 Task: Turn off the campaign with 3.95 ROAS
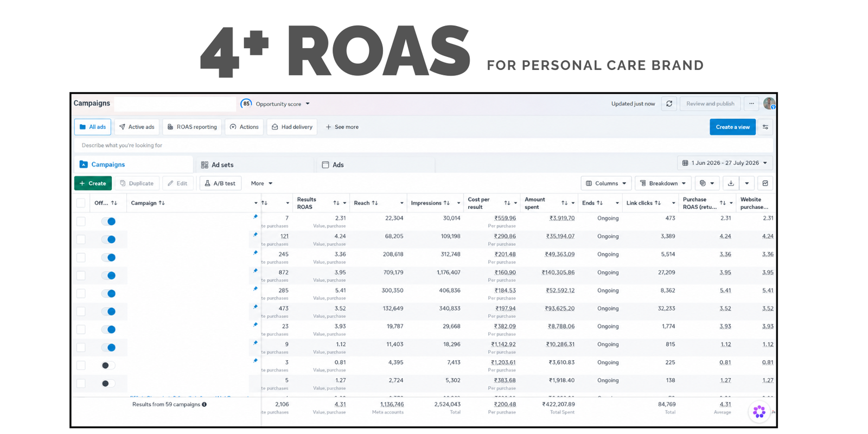108,276
